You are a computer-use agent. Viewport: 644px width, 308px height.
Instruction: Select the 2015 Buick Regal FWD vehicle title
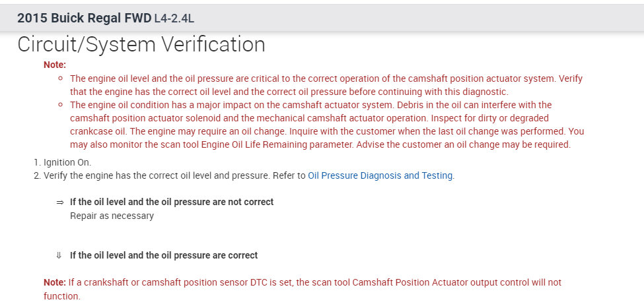(85, 18)
